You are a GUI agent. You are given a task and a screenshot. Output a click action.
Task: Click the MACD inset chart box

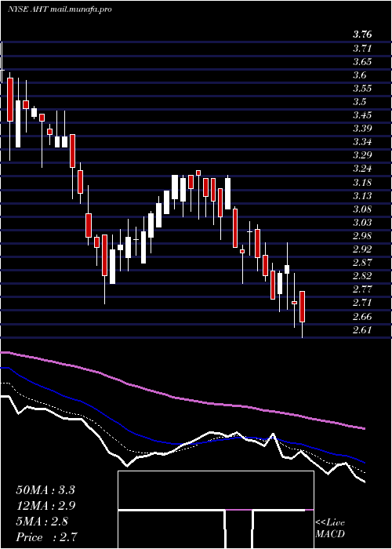[216, 510]
